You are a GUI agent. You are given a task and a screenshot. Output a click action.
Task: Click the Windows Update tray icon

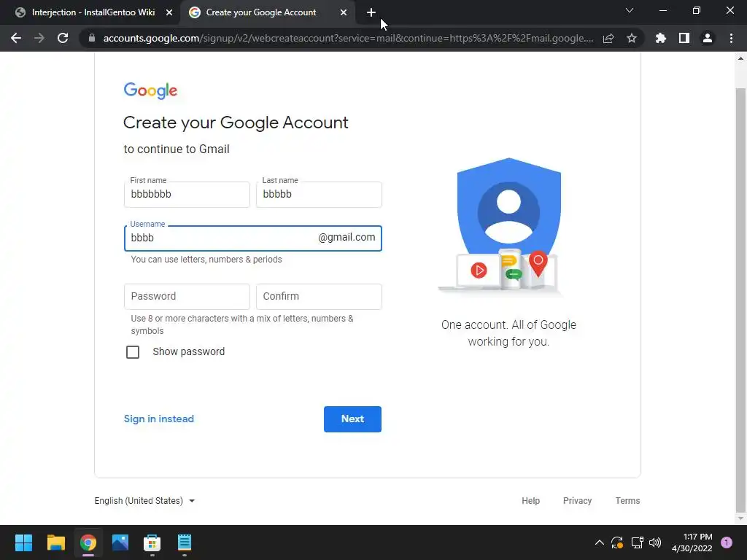[617, 542]
